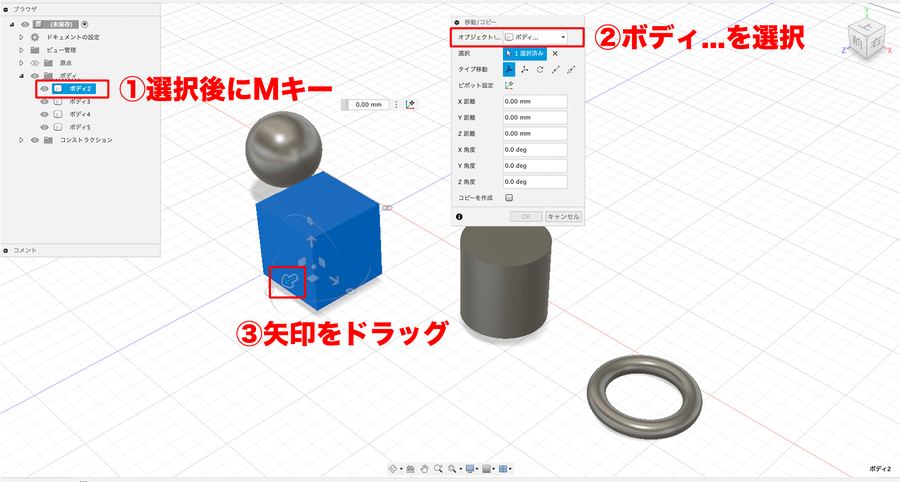Click the Set Pivot icon in dialog

[509, 85]
